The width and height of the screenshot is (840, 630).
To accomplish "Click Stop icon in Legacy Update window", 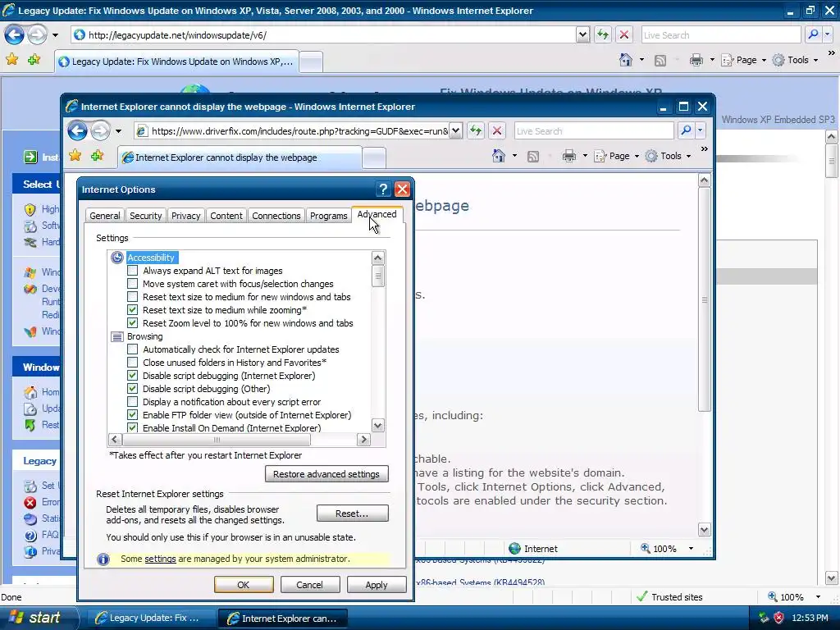I will point(624,34).
